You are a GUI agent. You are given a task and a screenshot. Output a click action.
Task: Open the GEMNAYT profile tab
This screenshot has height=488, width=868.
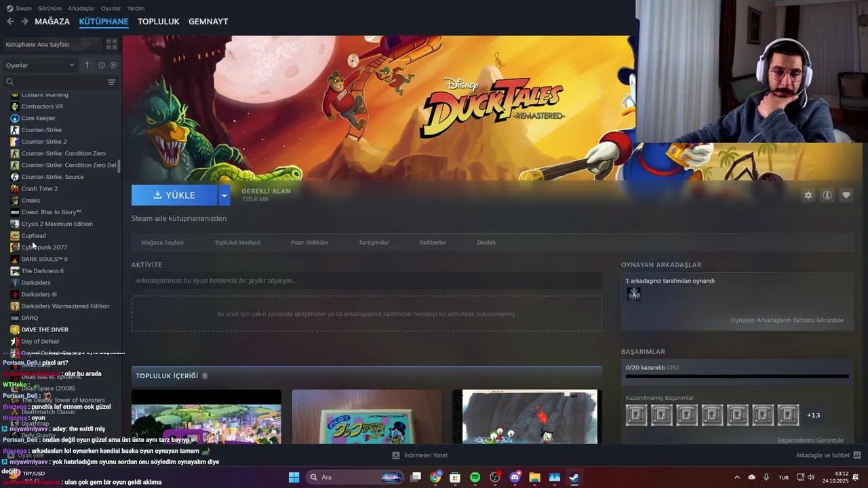click(x=208, y=22)
